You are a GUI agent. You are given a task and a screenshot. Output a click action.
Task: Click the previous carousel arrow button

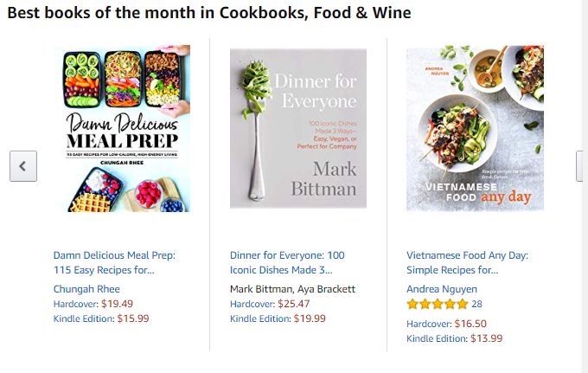[x=23, y=166]
